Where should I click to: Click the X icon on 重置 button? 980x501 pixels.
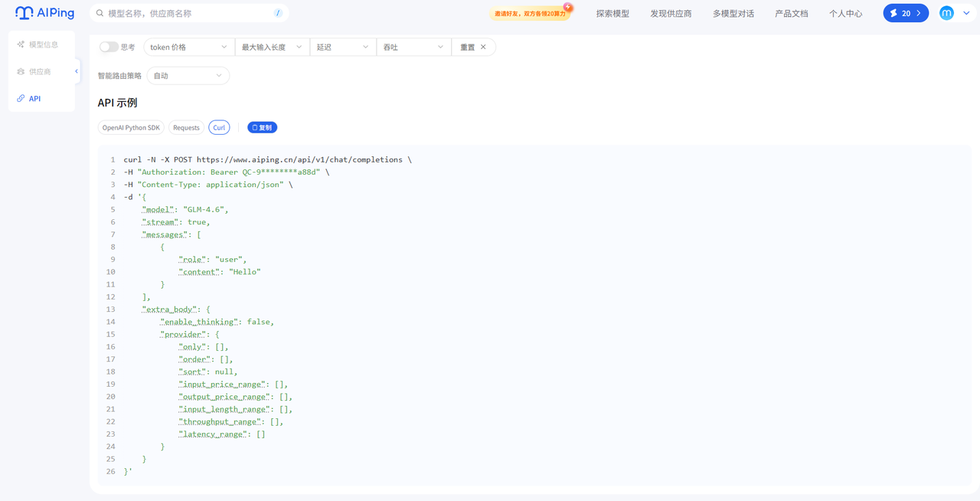[483, 47]
